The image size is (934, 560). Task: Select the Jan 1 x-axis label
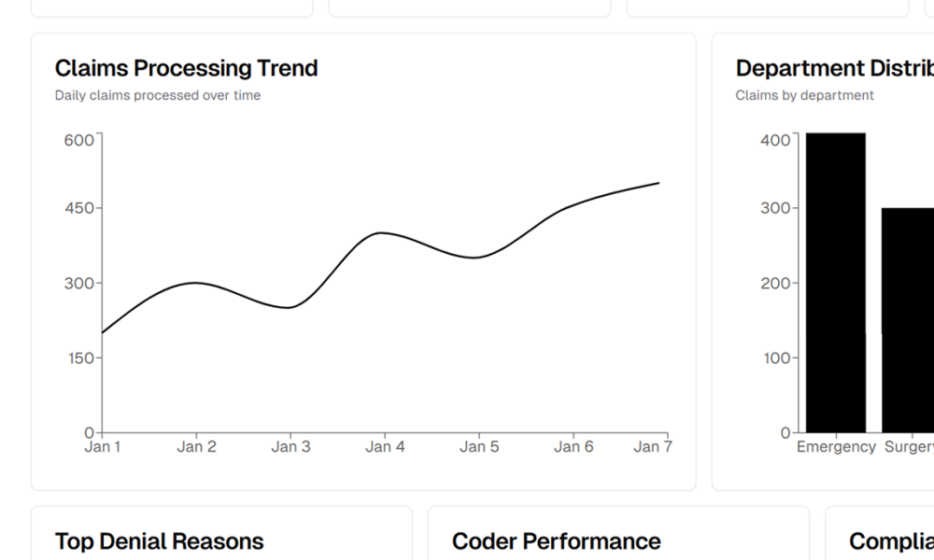click(x=103, y=447)
